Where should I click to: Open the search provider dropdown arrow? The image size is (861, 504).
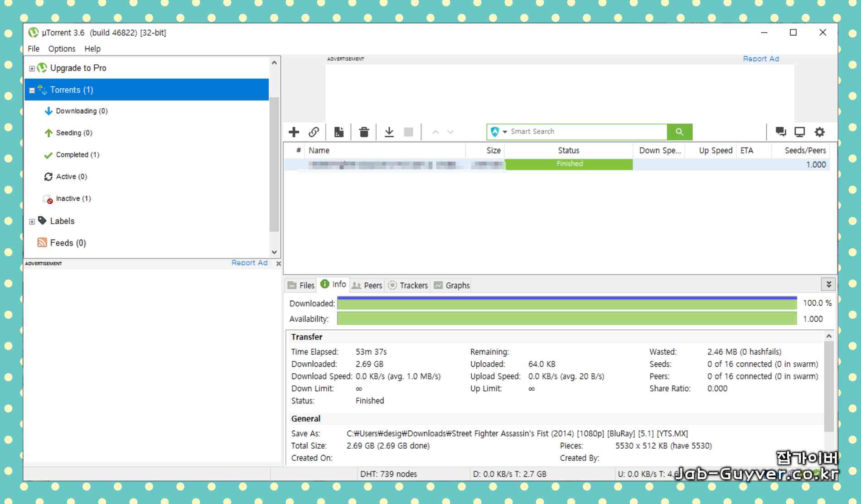point(504,132)
